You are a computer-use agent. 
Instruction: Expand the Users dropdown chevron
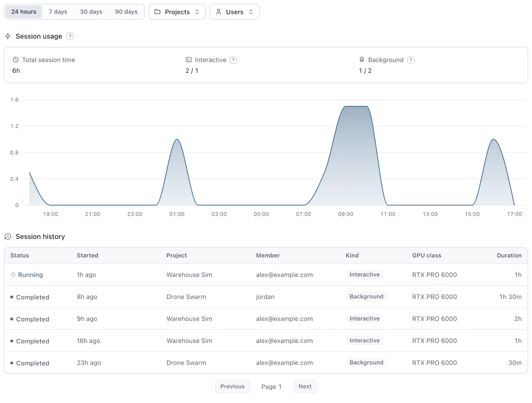click(x=251, y=12)
